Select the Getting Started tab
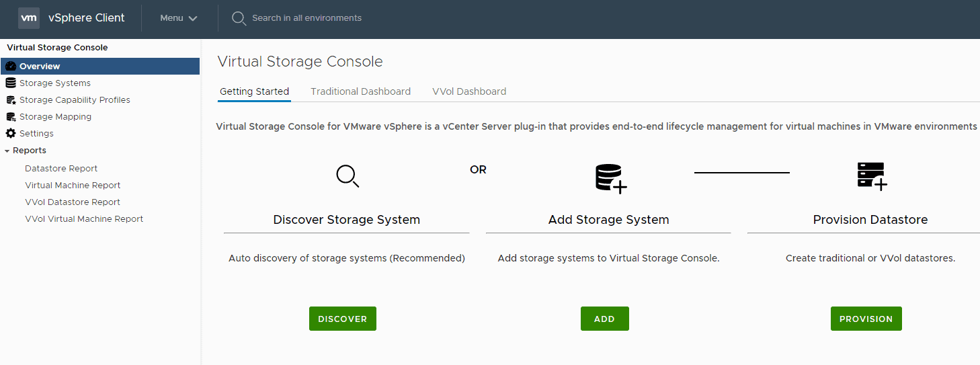980x365 pixels. pos(254,91)
